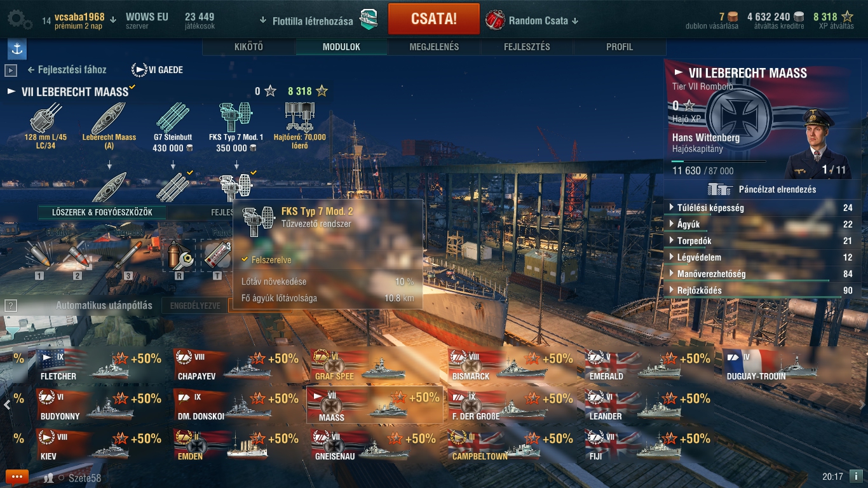Open the orange chat button
The width and height of the screenshot is (868, 488).
click(x=17, y=477)
